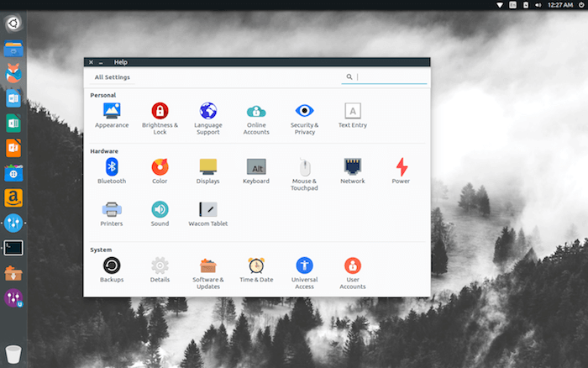Open Brightness & Lock settings
Viewport: 588px width, 368px height.
pos(160,118)
